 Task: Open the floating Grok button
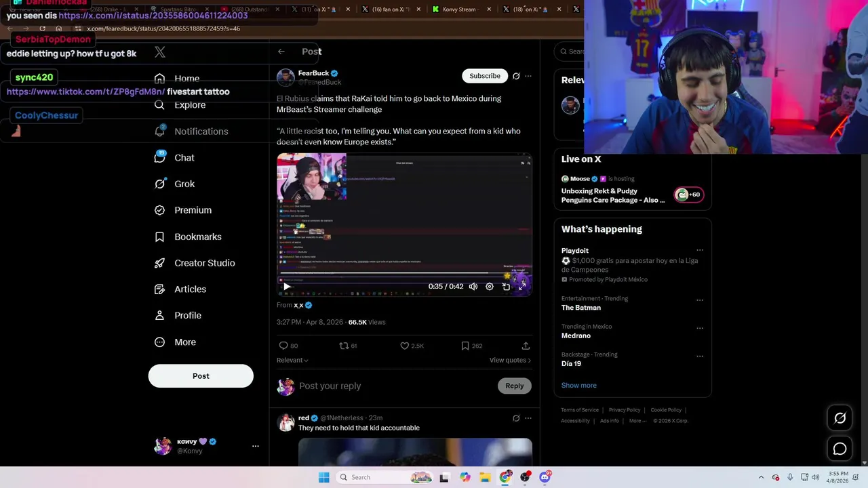coord(840,418)
